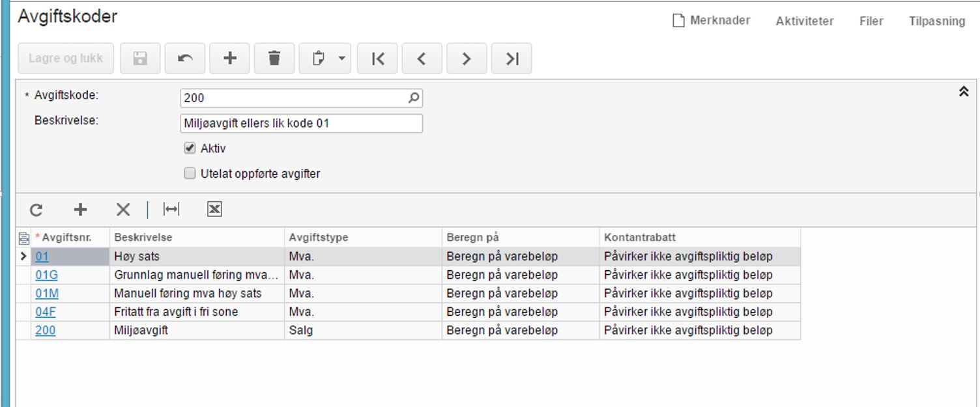This screenshot has height=407, width=980.
Task: Open tax link 01G
Action: 46,275
